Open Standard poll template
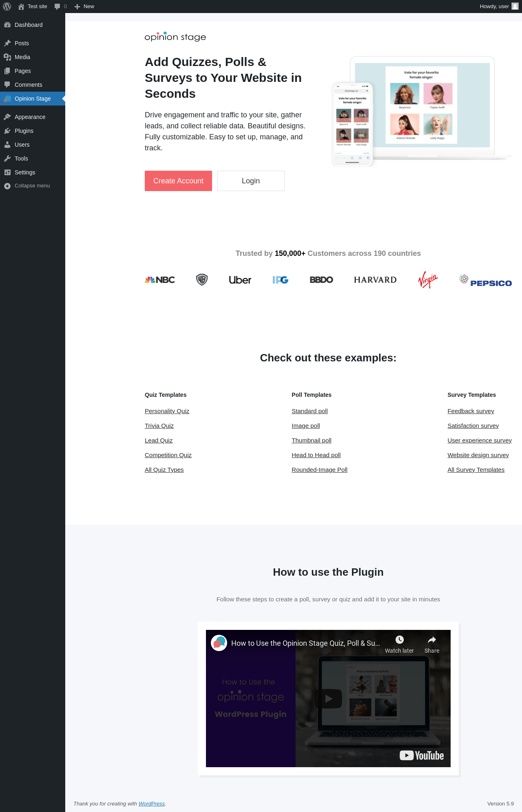 (310, 411)
